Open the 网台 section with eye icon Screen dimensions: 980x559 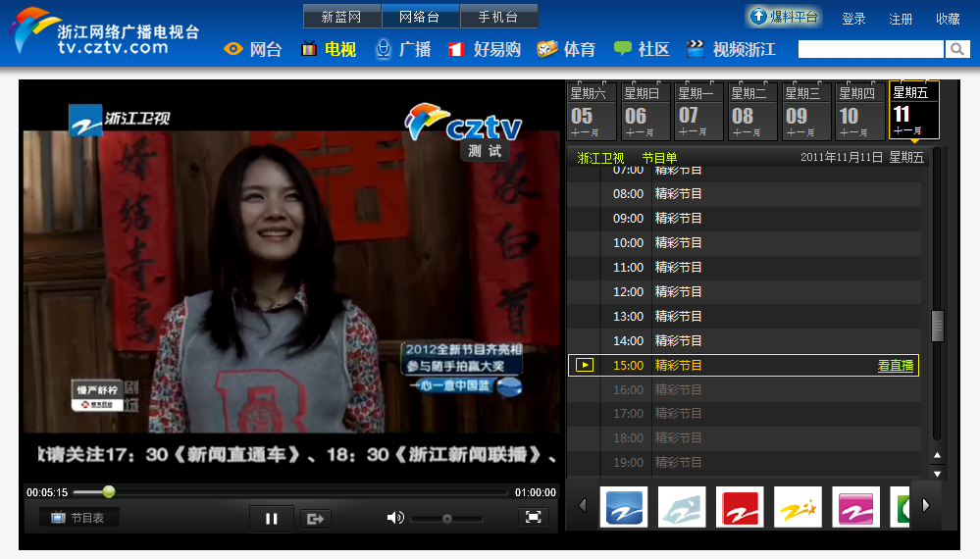tap(253, 49)
